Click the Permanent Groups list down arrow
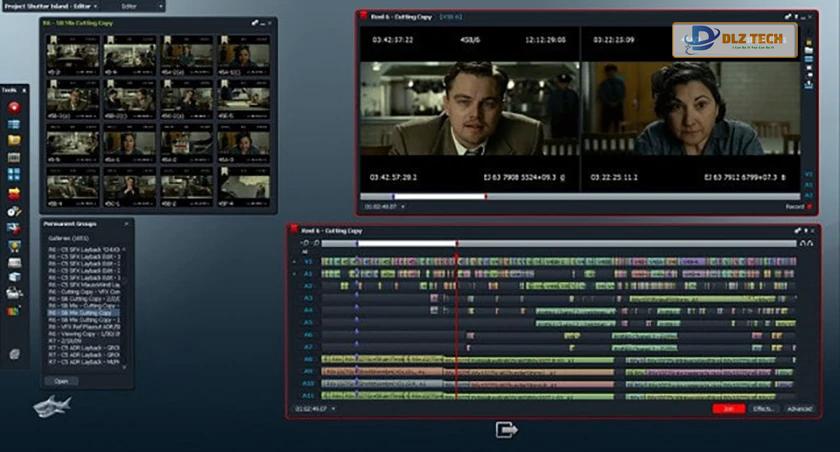This screenshot has height=452, width=840. click(x=124, y=367)
